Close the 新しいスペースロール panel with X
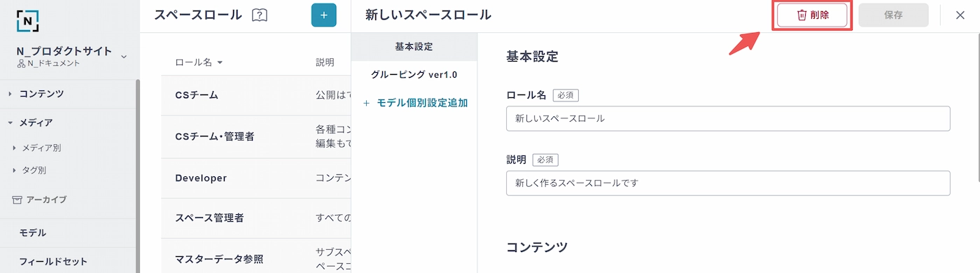This screenshot has height=273, width=980. pos(960,15)
